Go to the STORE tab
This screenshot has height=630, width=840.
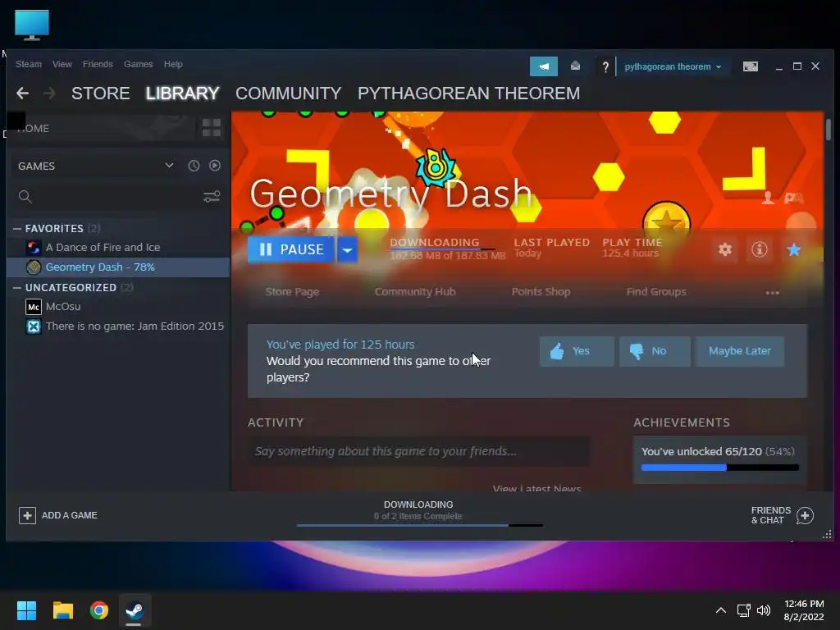(x=101, y=94)
